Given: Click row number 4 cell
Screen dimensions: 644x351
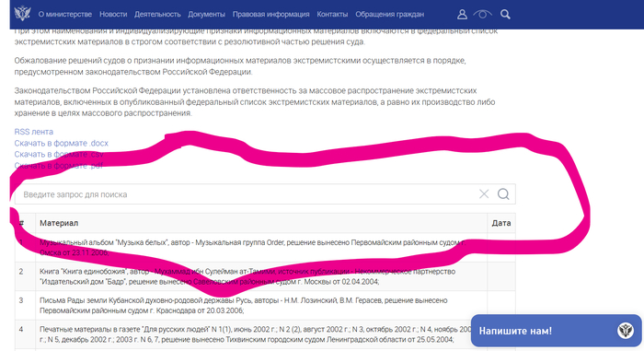Looking at the screenshot, I should click(25, 334).
